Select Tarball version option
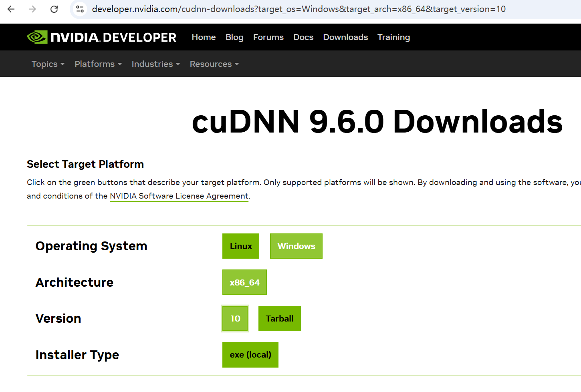Screen dimensions: 581x392 click(280, 319)
